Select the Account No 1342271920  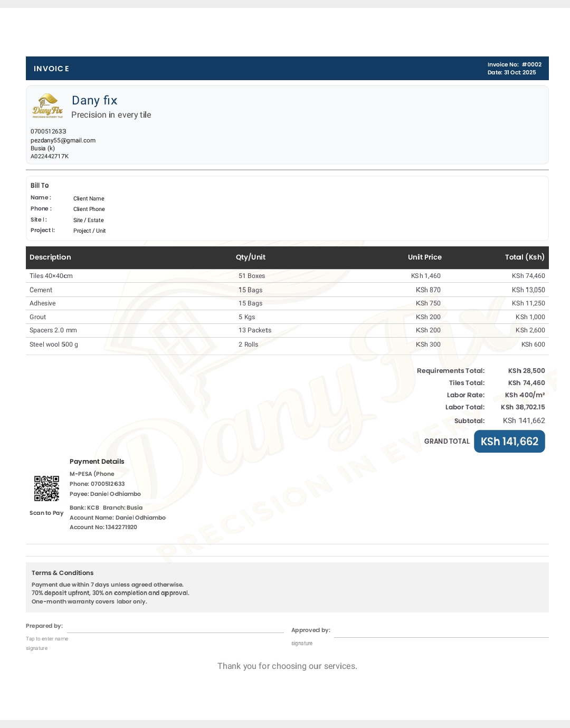pos(103,527)
